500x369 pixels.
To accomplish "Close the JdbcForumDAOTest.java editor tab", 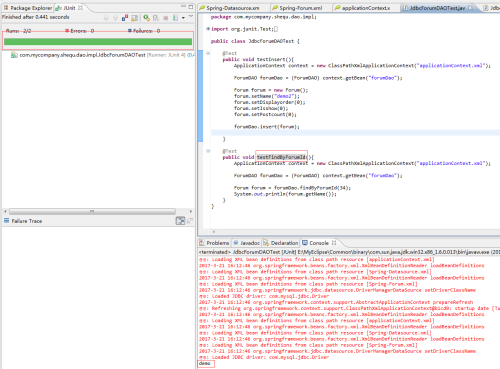I will pos(470,7).
